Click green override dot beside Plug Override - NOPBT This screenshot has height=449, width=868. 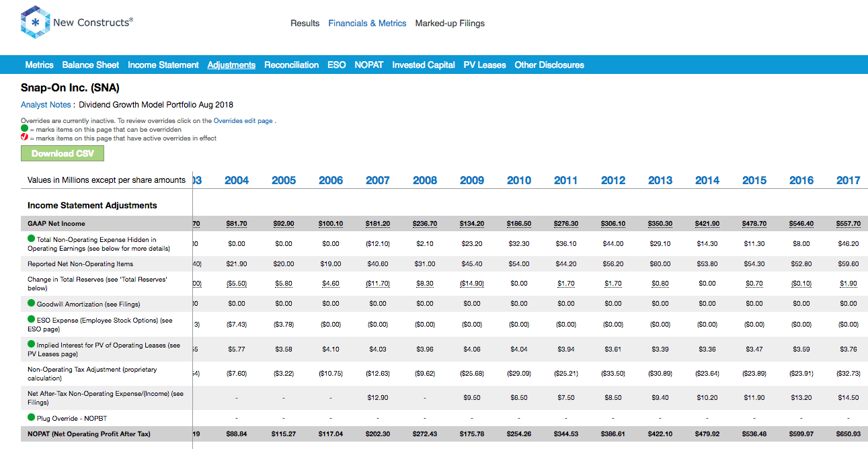point(32,417)
